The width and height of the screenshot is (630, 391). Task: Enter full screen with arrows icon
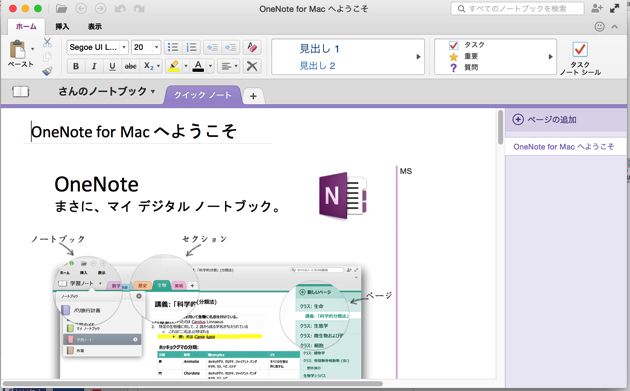point(614,8)
